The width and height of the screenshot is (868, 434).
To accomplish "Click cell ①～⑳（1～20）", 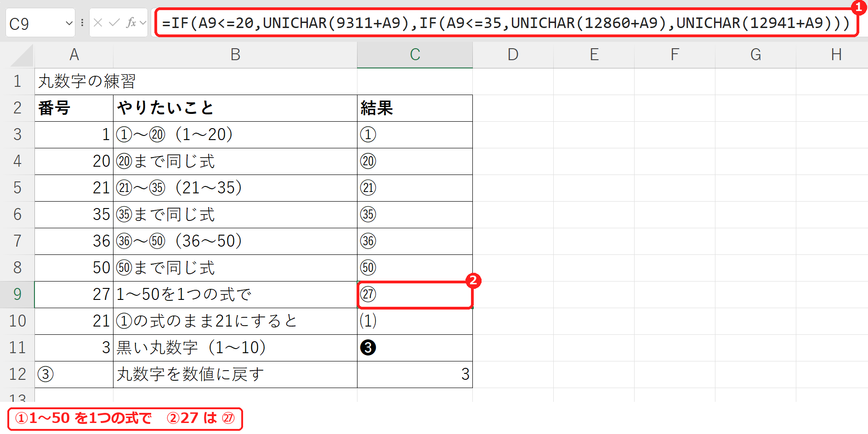I will [x=235, y=135].
